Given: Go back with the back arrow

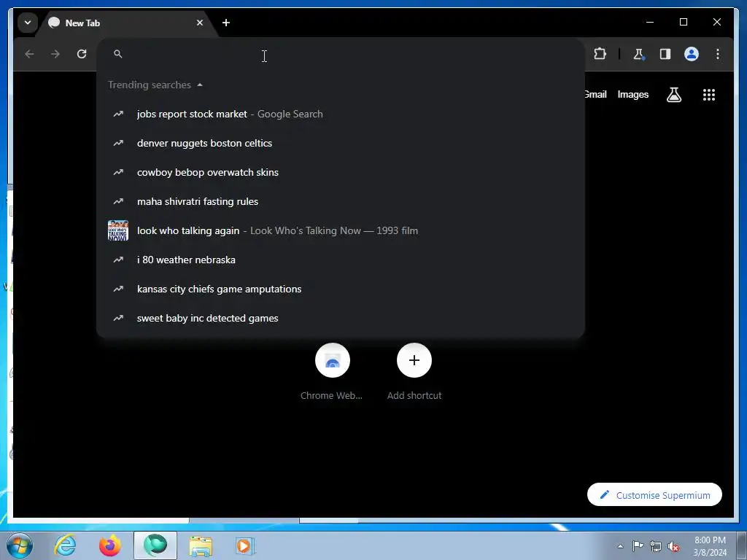Looking at the screenshot, I should (x=29, y=54).
